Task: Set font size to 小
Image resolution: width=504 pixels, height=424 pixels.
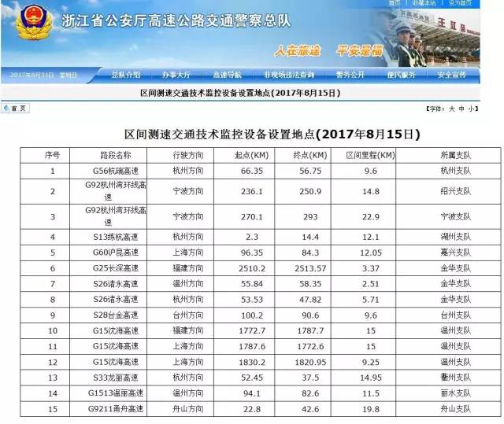Action: (x=471, y=109)
